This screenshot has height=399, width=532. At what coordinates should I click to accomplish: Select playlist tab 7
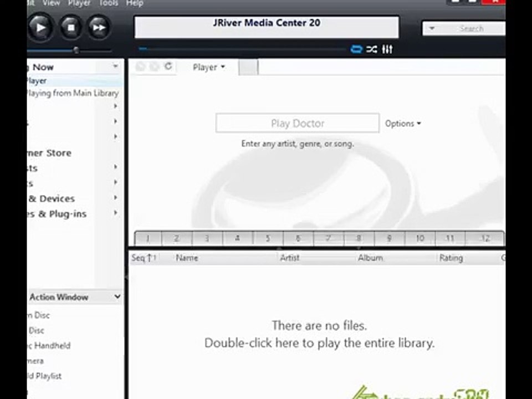click(x=329, y=238)
